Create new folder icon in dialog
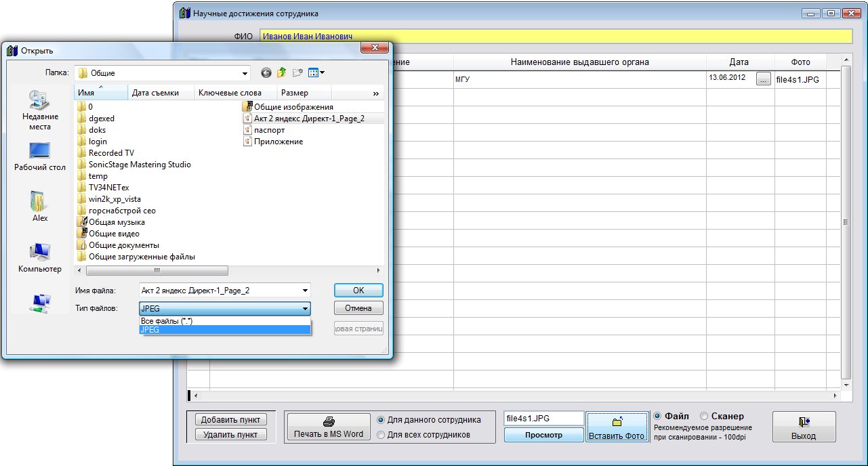The image size is (868, 466). pyautogui.click(x=297, y=73)
